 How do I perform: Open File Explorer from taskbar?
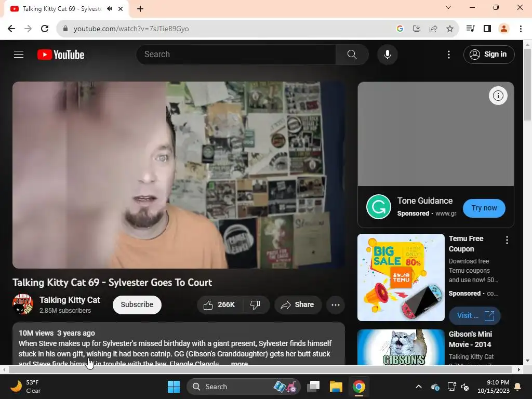tap(336, 387)
